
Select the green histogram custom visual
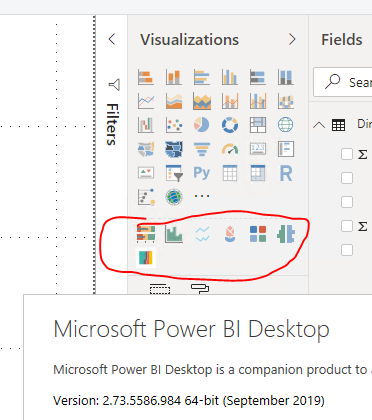pyautogui.click(x=174, y=234)
